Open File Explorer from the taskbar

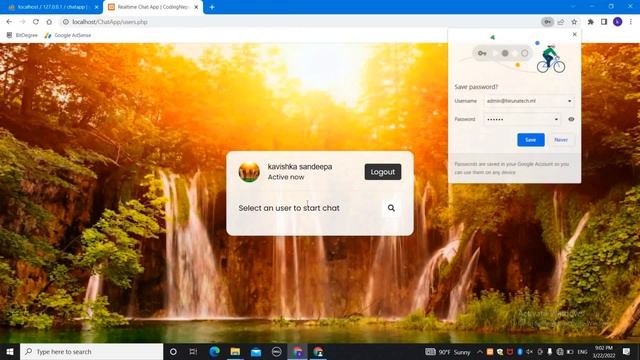point(235,351)
